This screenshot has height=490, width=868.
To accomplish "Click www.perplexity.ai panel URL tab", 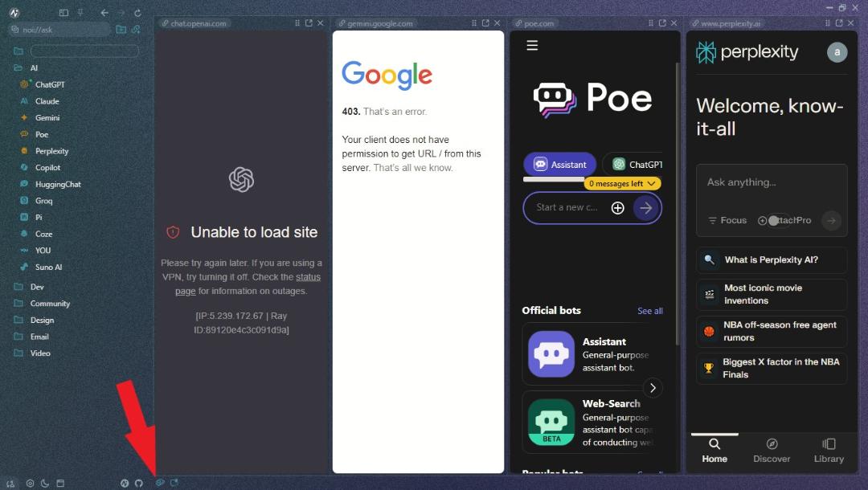I will pyautogui.click(x=727, y=23).
